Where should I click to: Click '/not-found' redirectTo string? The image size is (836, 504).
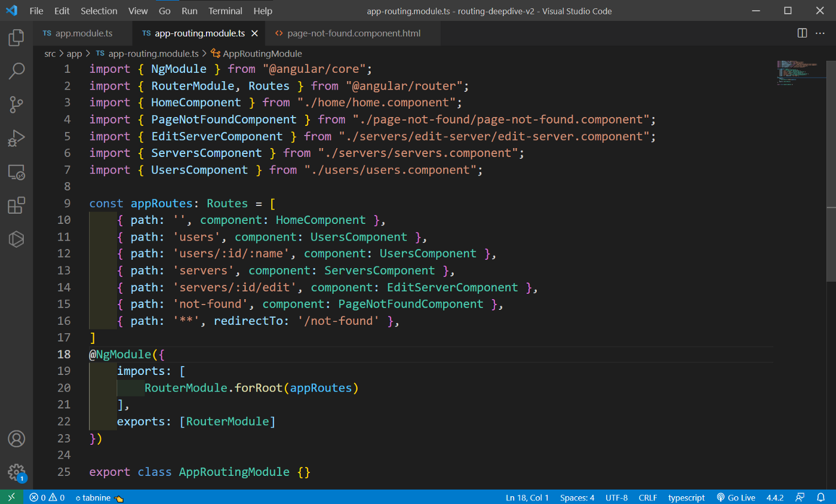pyautogui.click(x=339, y=321)
